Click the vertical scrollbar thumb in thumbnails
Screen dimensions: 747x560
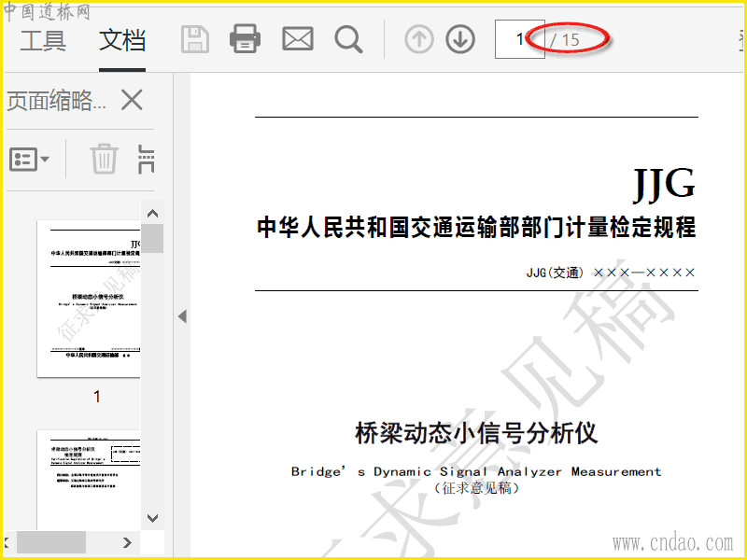pyautogui.click(x=152, y=239)
